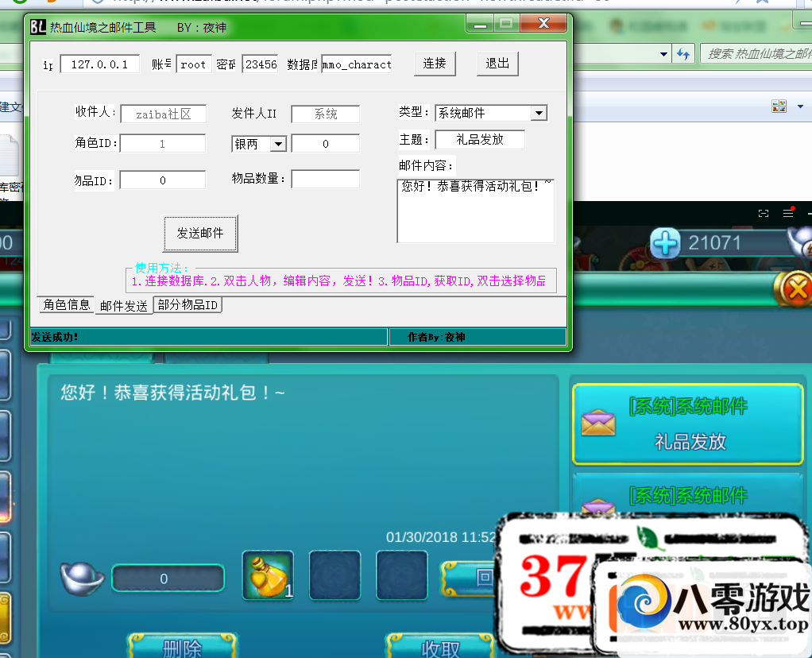Close the game mail panel with orange X
812x658 pixels.
click(x=795, y=288)
